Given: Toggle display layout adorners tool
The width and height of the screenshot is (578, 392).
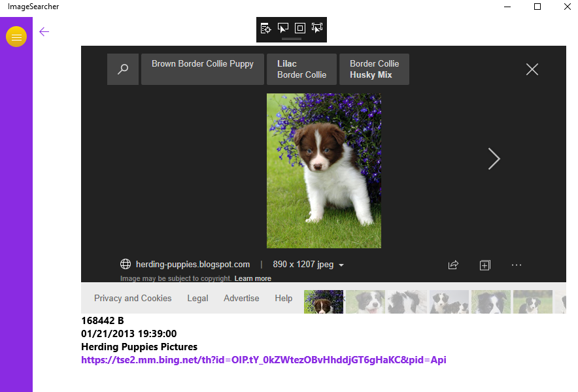Looking at the screenshot, I should pos(300,28).
